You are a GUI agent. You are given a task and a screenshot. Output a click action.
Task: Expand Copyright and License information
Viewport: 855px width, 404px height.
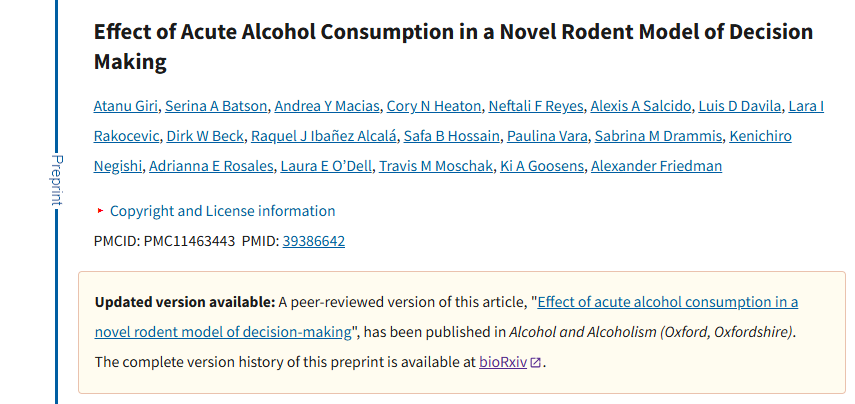pyautogui.click(x=222, y=211)
